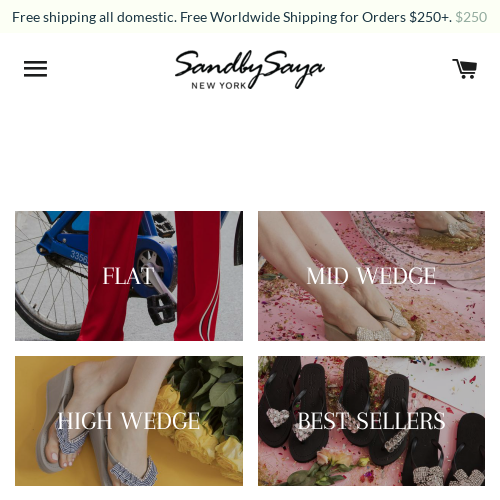The image size is (500, 500).
Task: Open the MID WEDGE collection tile
Action: (x=371, y=276)
